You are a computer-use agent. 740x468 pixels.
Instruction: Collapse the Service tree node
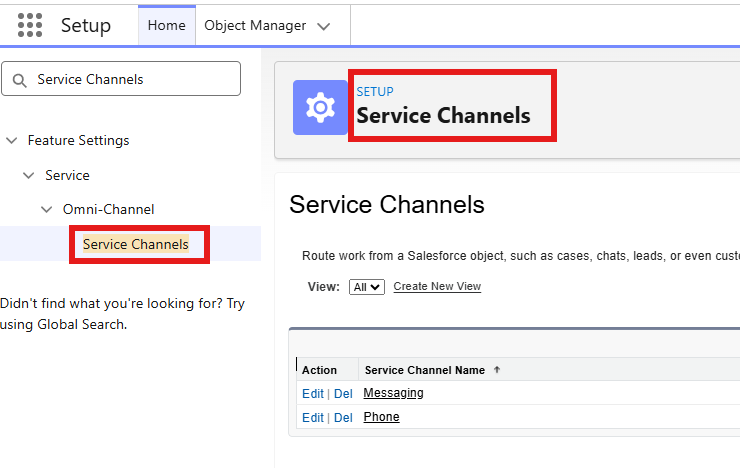click(29, 176)
